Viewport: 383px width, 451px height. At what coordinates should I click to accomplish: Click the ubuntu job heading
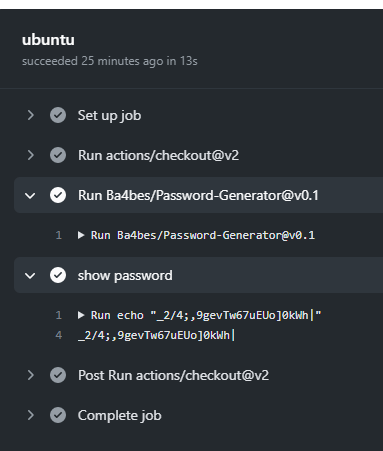pos(48,40)
